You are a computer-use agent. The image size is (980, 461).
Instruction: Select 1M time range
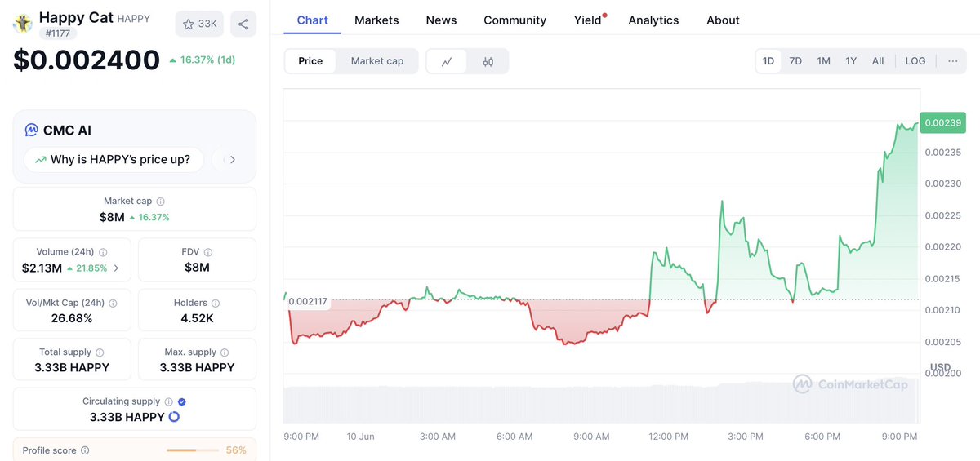tap(823, 61)
